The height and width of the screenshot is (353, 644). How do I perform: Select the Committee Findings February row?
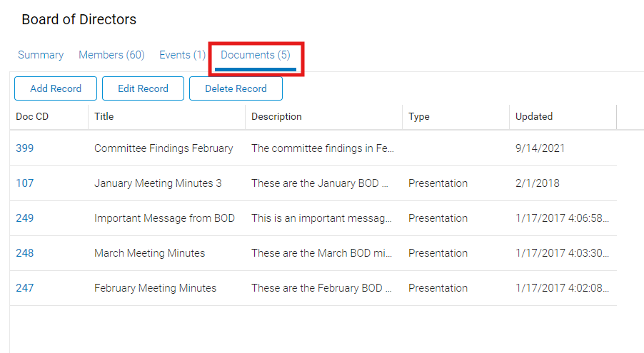pyautogui.click(x=163, y=148)
